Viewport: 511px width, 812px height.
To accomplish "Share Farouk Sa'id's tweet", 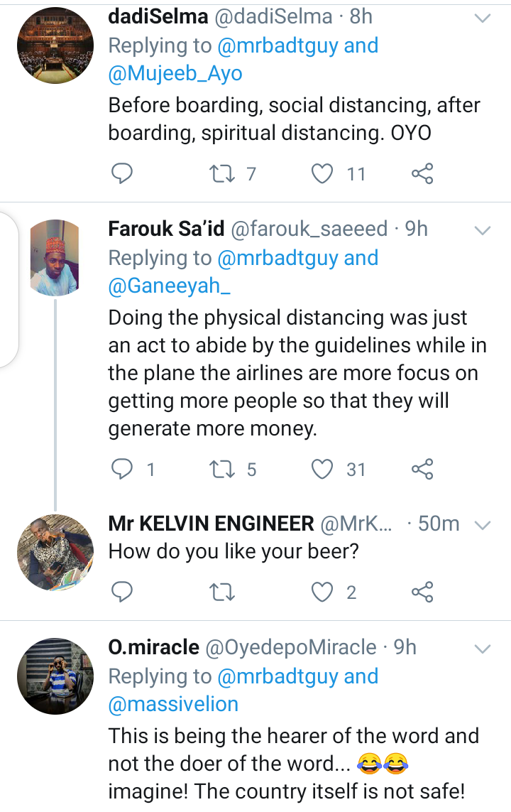I will pyautogui.click(x=422, y=469).
